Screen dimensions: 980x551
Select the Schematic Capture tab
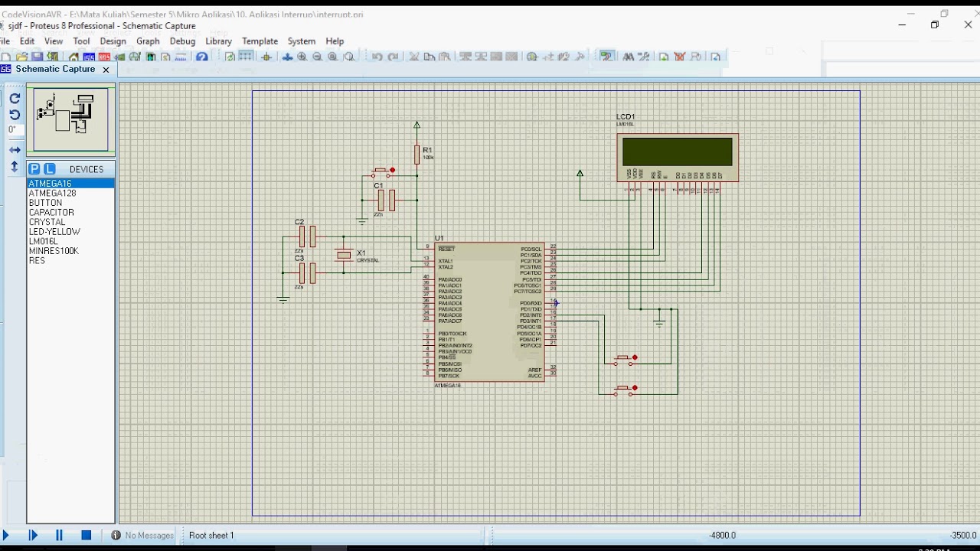tap(55, 69)
